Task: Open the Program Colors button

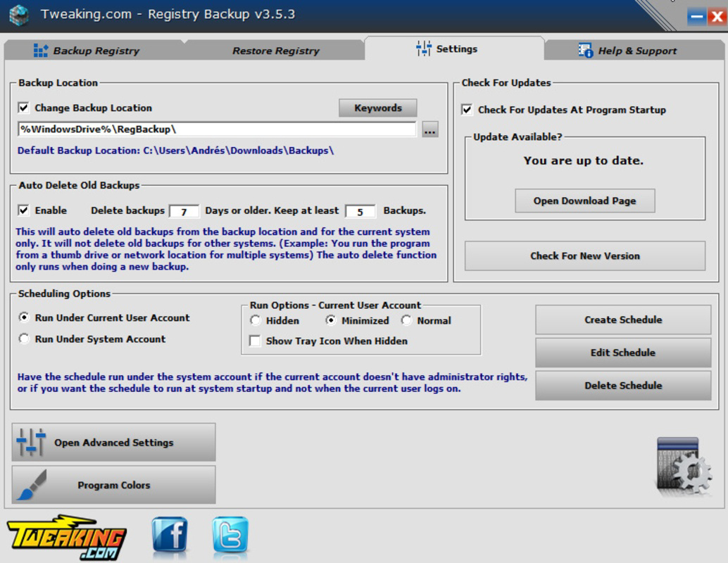Action: pos(114,485)
